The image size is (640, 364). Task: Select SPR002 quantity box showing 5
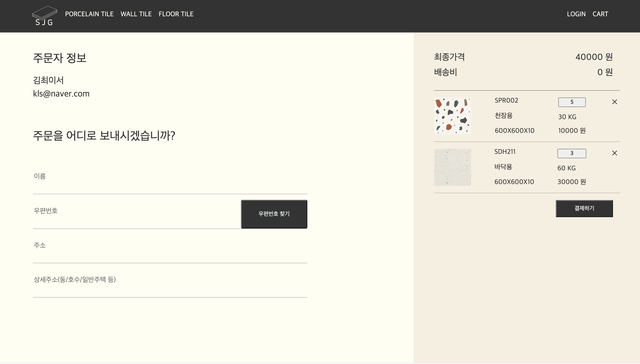[572, 102]
